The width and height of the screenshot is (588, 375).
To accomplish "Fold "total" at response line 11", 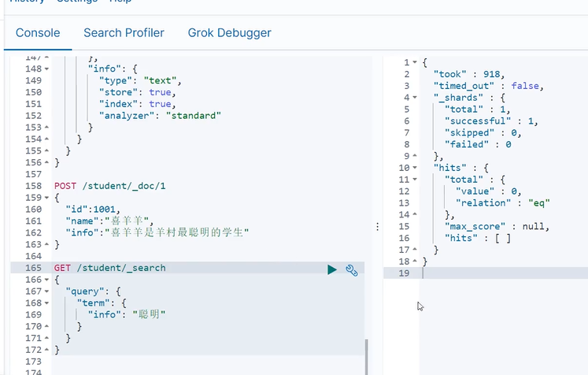I will coord(415,180).
